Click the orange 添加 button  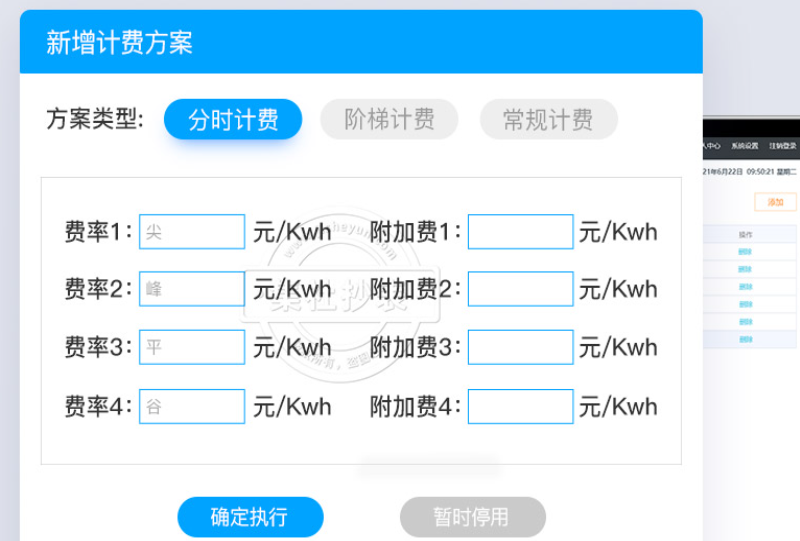(775, 202)
